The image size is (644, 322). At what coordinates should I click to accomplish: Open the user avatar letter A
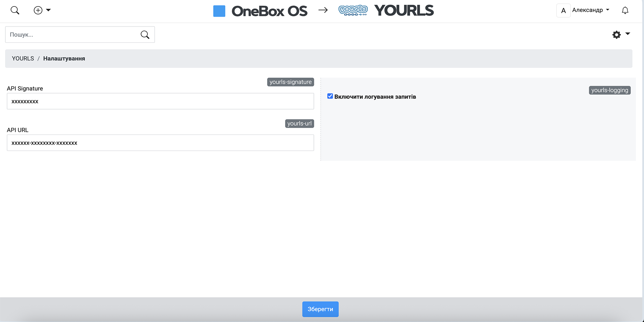(563, 11)
